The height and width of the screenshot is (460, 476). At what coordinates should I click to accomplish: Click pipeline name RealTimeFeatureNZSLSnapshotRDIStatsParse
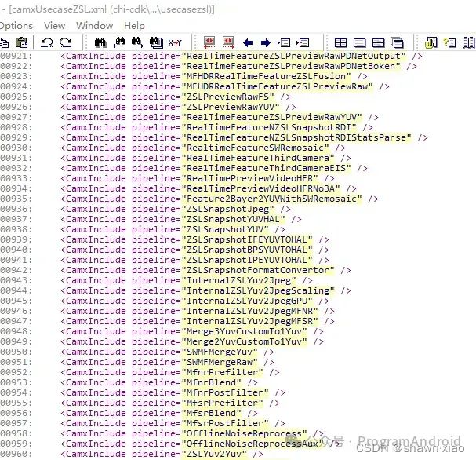296,137
